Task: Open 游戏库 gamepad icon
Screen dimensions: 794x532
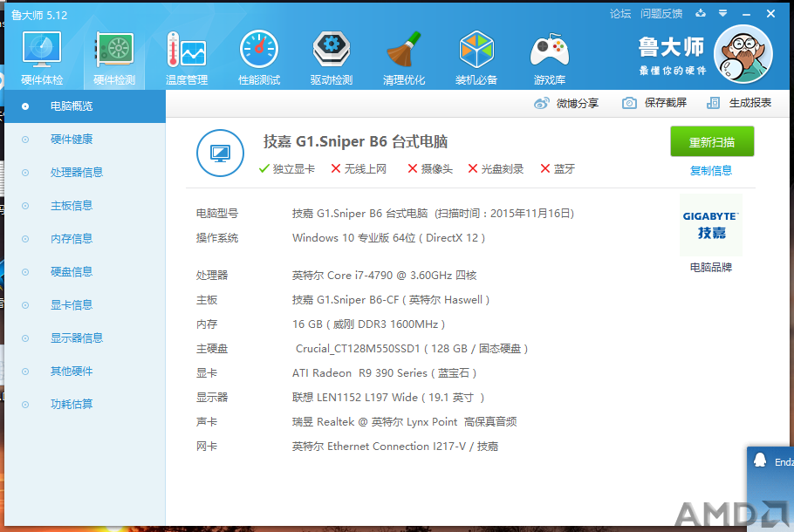Action: click(550, 58)
